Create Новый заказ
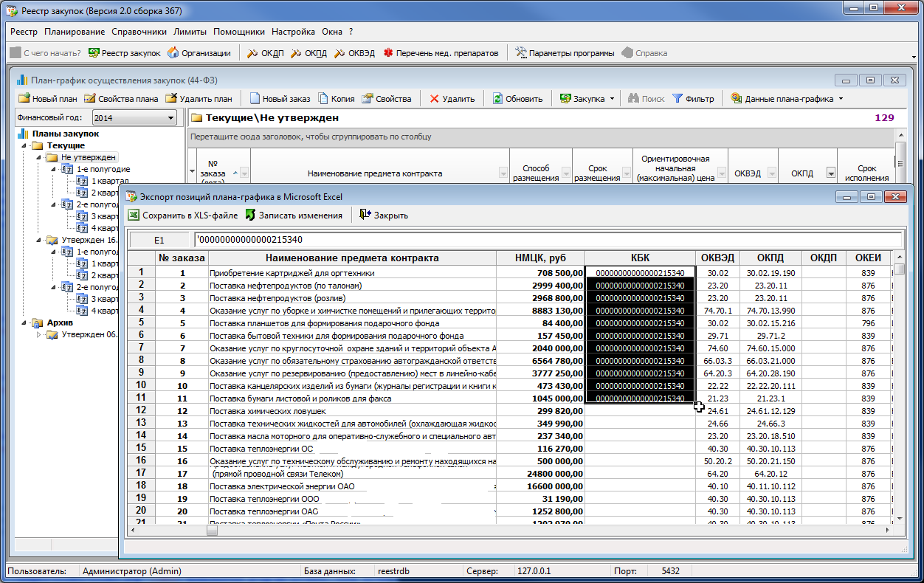 (280, 99)
